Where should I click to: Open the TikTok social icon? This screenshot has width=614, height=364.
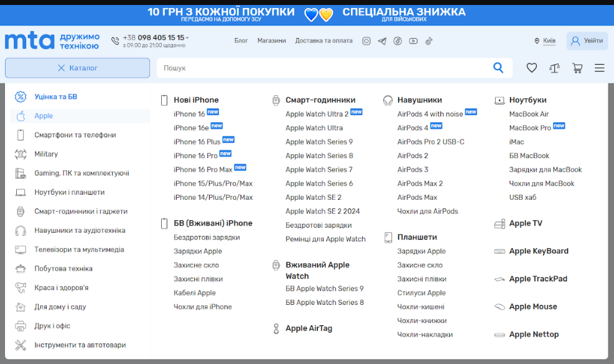(x=429, y=40)
